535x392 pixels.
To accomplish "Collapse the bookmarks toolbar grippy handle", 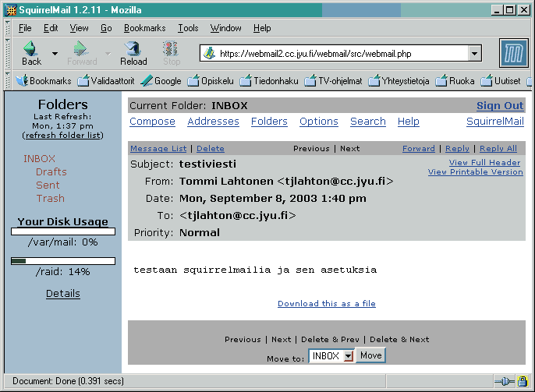I will tap(8, 80).
